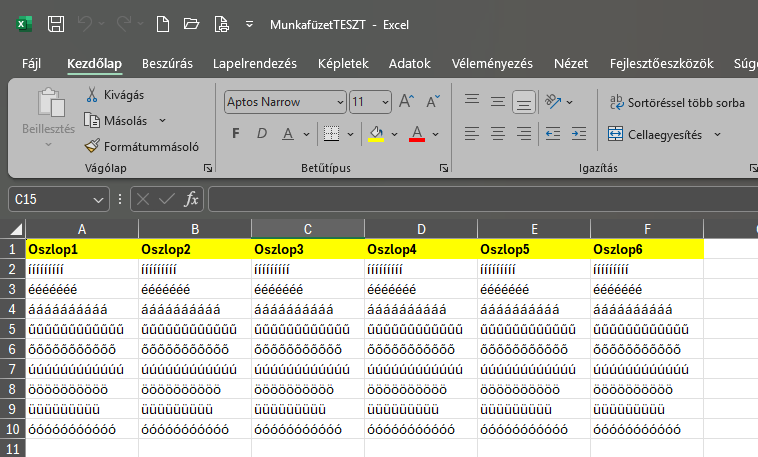
Task: Align text right
Action: [x=524, y=133]
